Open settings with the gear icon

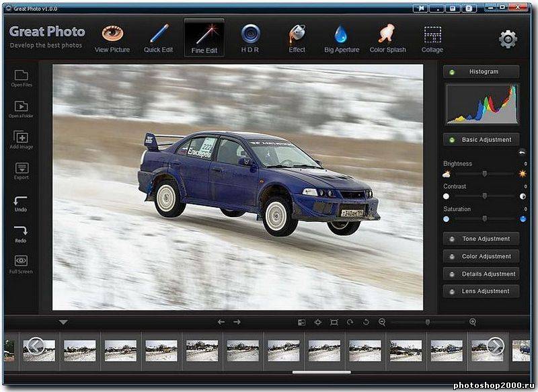point(508,39)
